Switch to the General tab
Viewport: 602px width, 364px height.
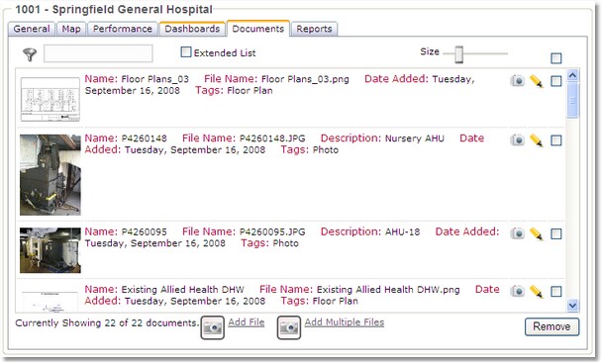pyautogui.click(x=32, y=29)
